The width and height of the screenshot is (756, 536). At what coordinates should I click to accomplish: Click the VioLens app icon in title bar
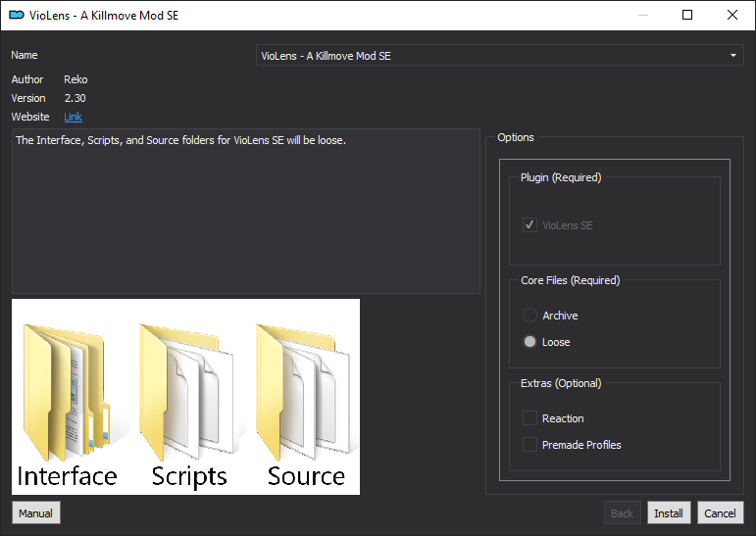tap(17, 15)
